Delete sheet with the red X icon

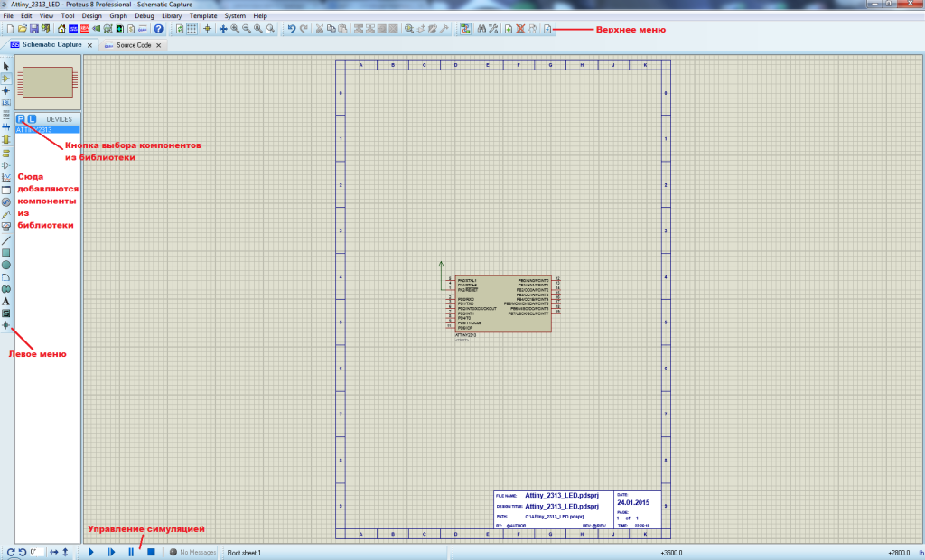tap(520, 29)
